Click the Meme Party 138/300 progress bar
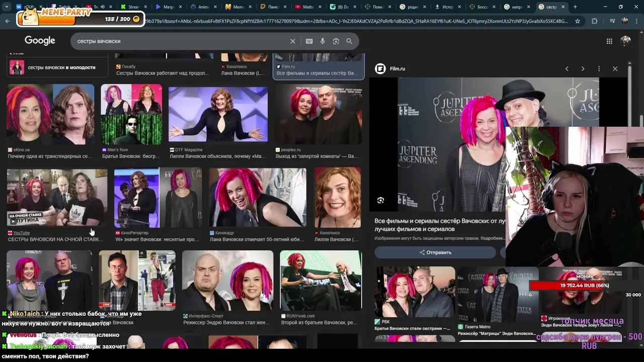The width and height of the screenshot is (644, 362). click(x=80, y=19)
